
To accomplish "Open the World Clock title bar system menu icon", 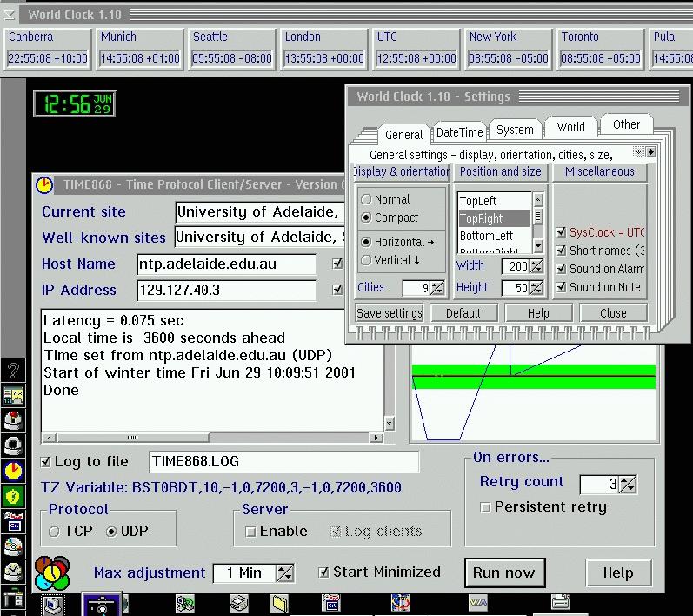I will (x=10, y=15).
